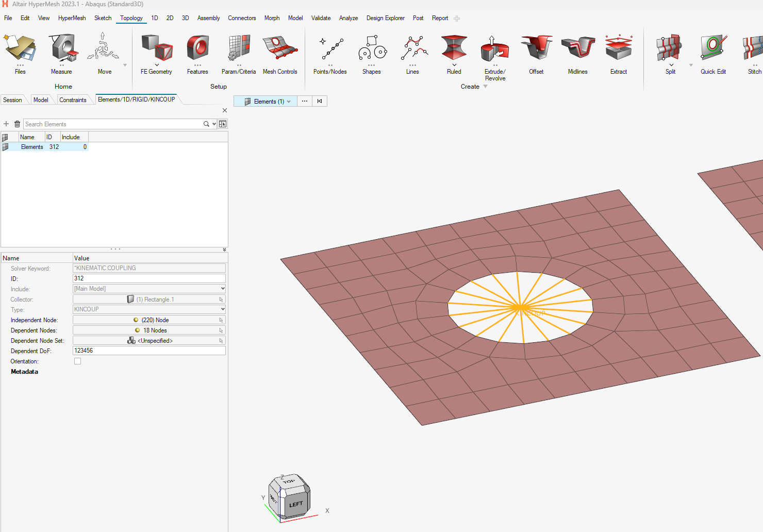Toggle column configuration view icon
The image size is (763, 532).
click(223, 124)
